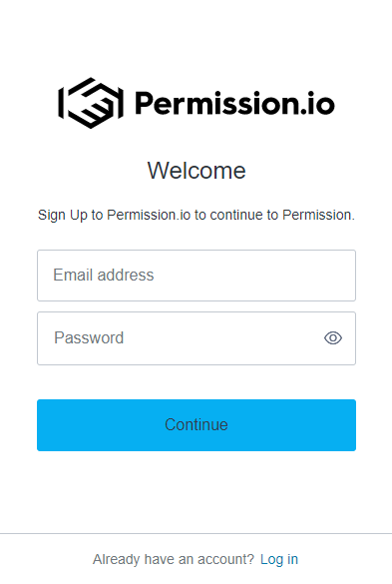Reveal typed password via the eye icon
The height and width of the screenshot is (584, 392).
click(x=333, y=338)
